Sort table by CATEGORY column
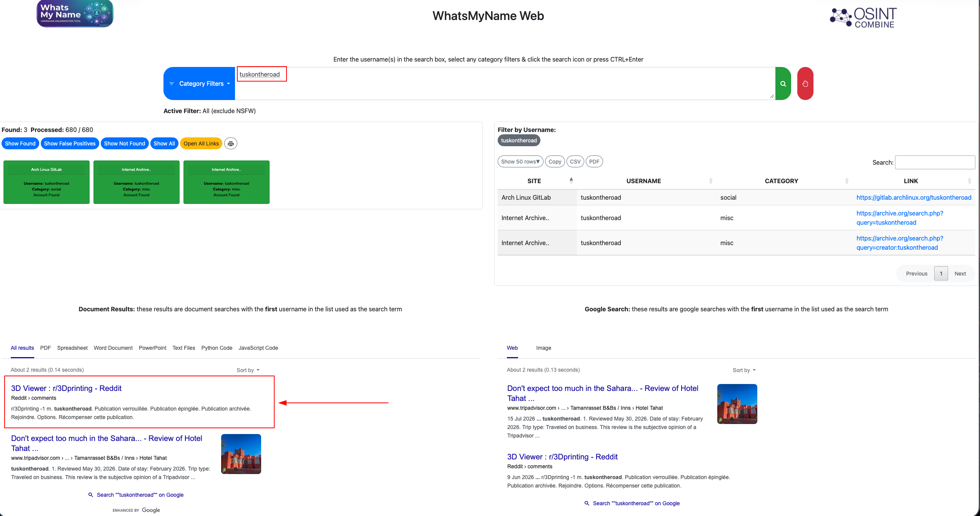This screenshot has height=516, width=980. tap(784, 181)
